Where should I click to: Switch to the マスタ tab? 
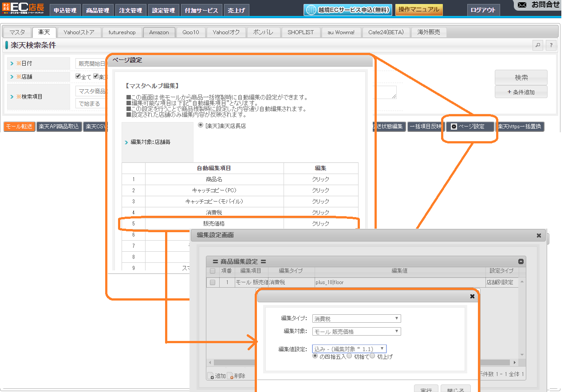click(x=17, y=32)
